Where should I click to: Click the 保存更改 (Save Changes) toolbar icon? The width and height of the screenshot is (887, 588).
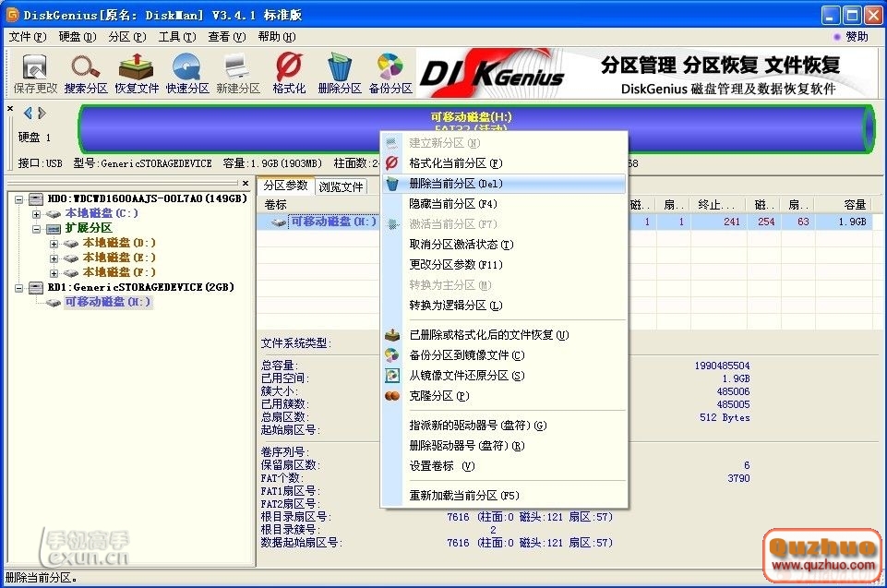35,68
